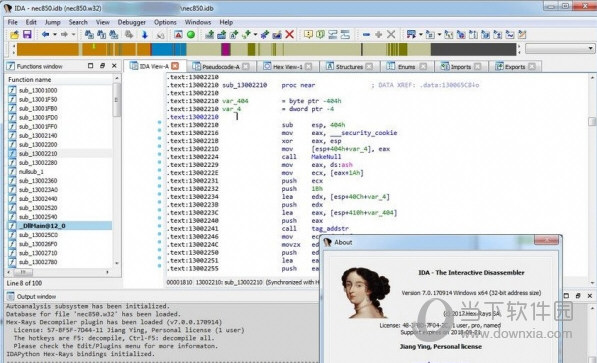Image resolution: width=597 pixels, height=363 pixels.
Task: Close the Pseudocode-A tab
Action: [246, 67]
